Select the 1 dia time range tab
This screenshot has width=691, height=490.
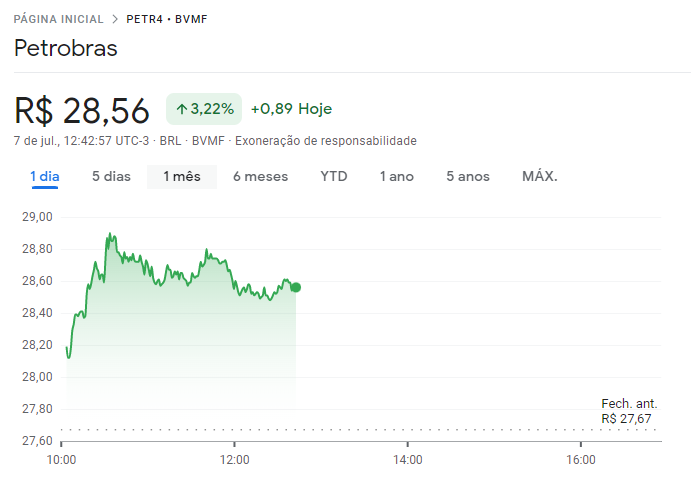(45, 177)
